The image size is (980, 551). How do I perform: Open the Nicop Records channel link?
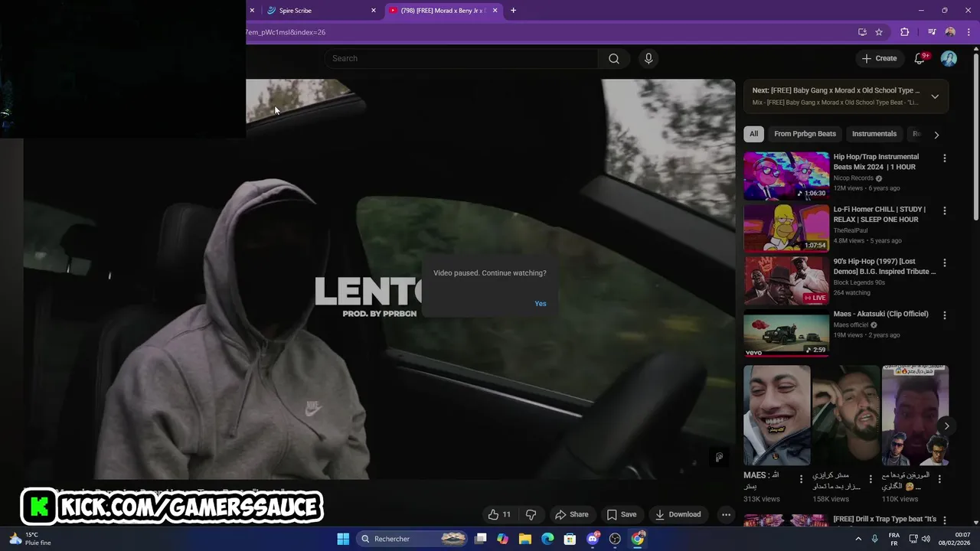point(853,178)
